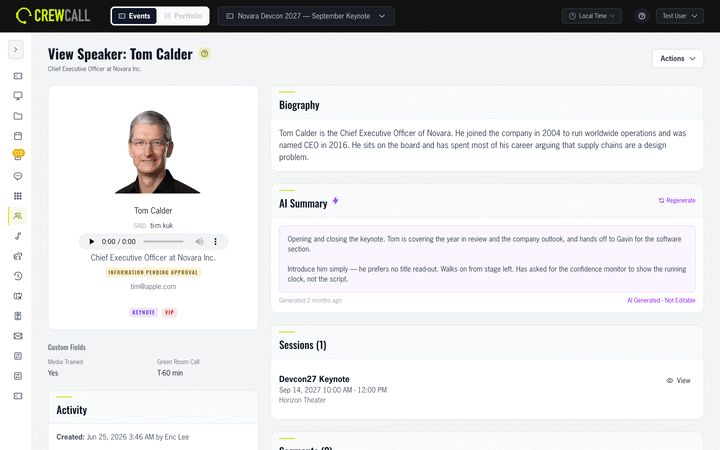Click 'Sep 14, 2027 10:00 AM - 12:00 PM'
The height and width of the screenshot is (450, 720).
tap(333, 390)
